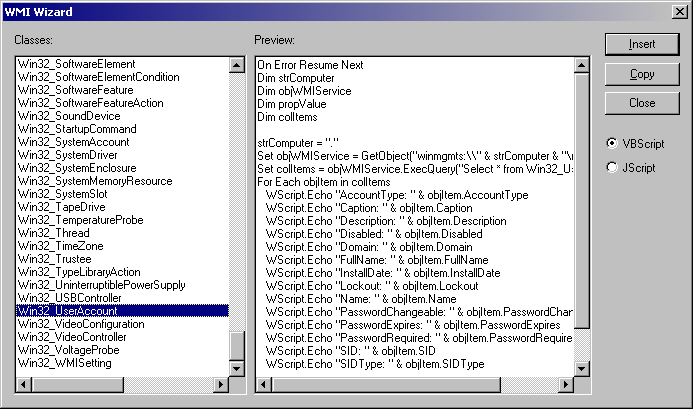Click Preview pane vertical scrollbar thumb
The height and width of the screenshot is (409, 693).
pyautogui.click(x=582, y=201)
